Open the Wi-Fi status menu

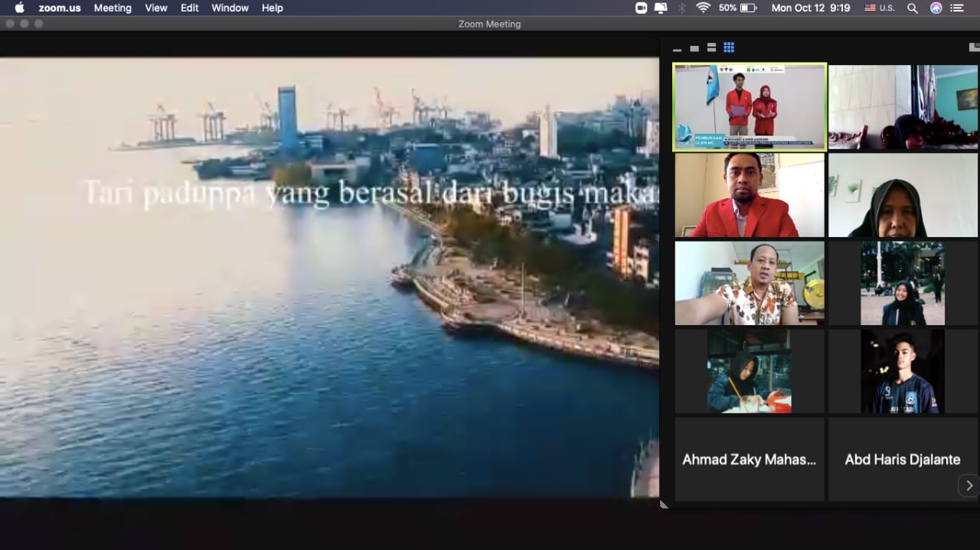pyautogui.click(x=703, y=8)
